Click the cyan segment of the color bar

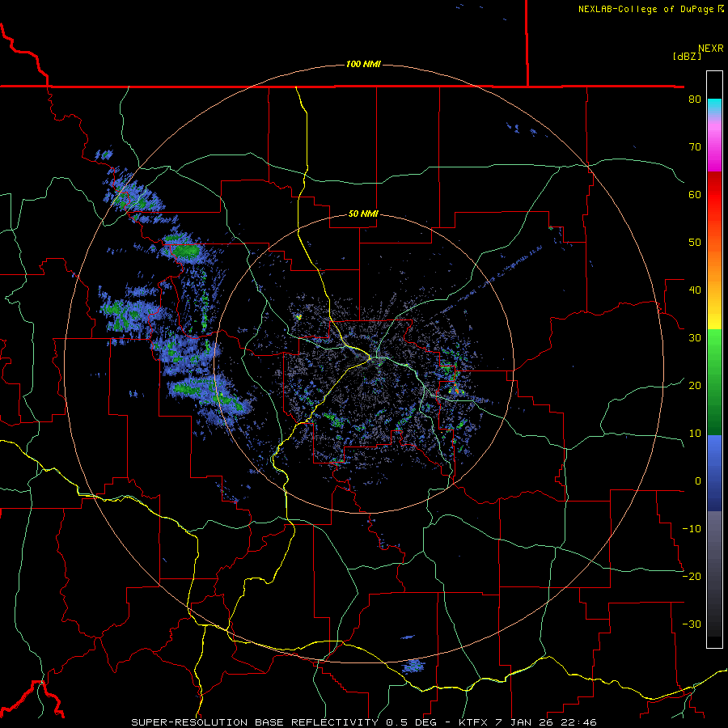pyautogui.click(x=714, y=106)
